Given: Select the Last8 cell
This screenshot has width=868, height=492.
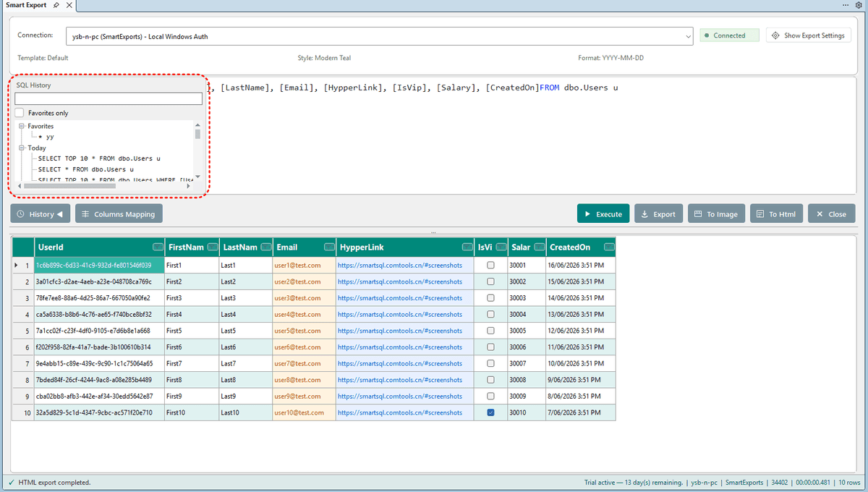Looking at the screenshot, I should coord(246,380).
